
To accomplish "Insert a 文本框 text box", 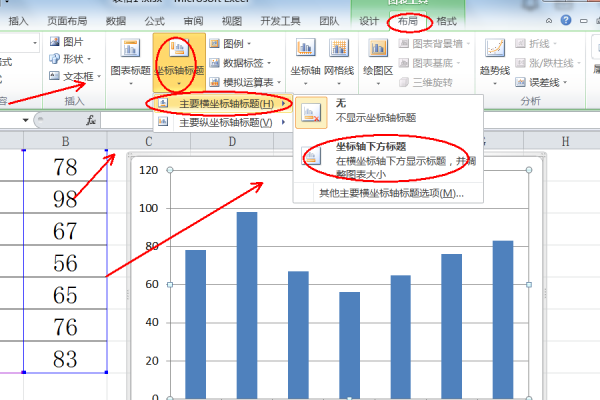I will 75,77.
